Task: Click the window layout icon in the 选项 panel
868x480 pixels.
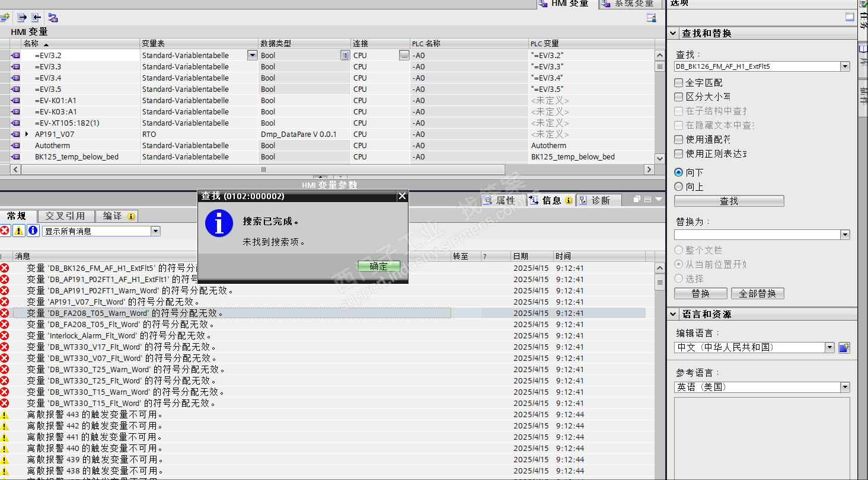Action: [x=850, y=18]
